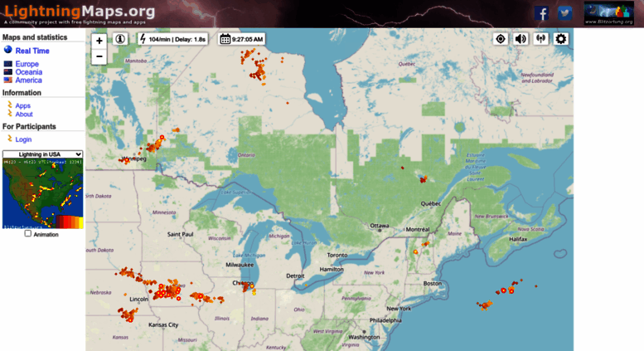Click the Hamilton map label

click(332, 270)
